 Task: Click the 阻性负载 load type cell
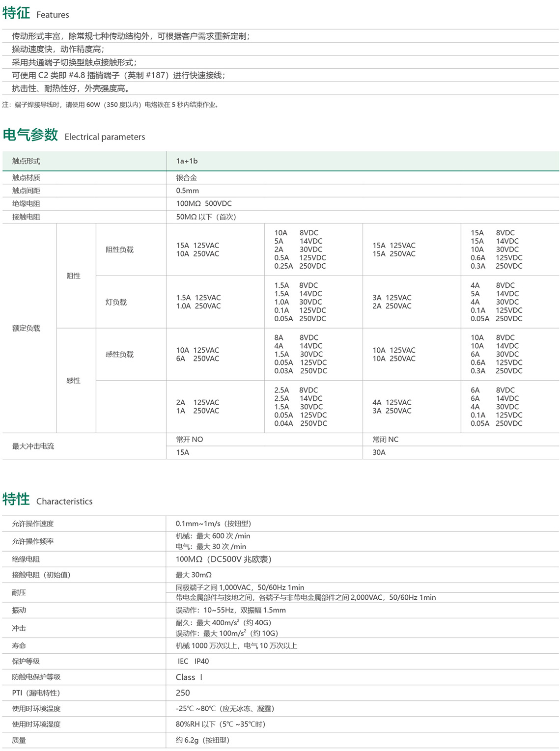119,250
